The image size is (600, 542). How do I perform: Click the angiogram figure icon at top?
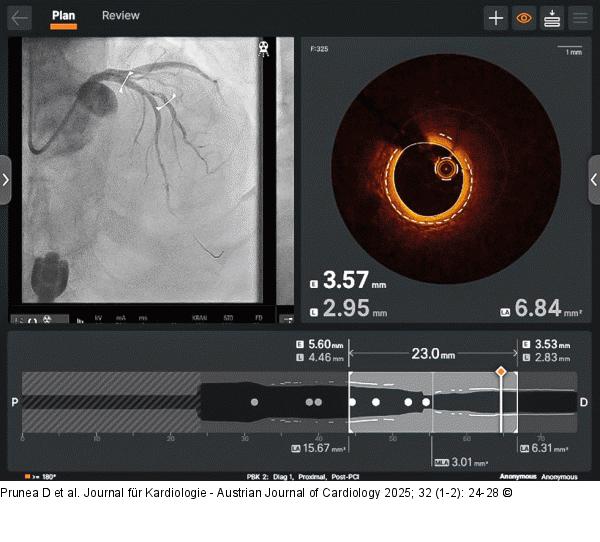click(264, 47)
